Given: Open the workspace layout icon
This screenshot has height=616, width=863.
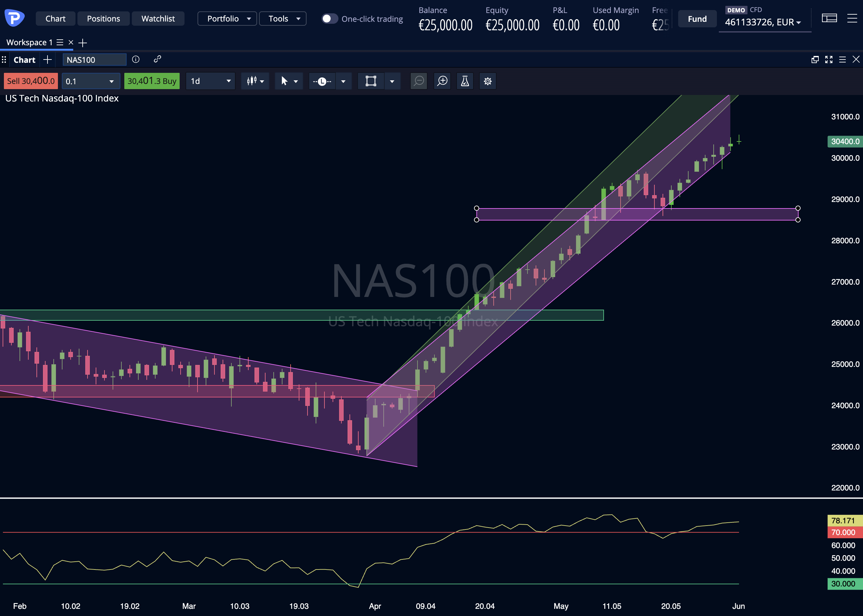Looking at the screenshot, I should [829, 18].
